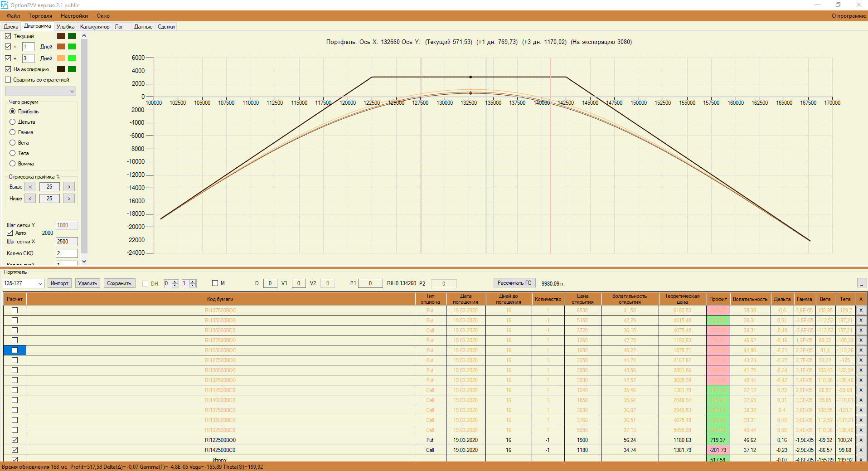Click the left arrow next to Ниже
Image resolution: width=868 pixels, height=471 pixels.
30,199
